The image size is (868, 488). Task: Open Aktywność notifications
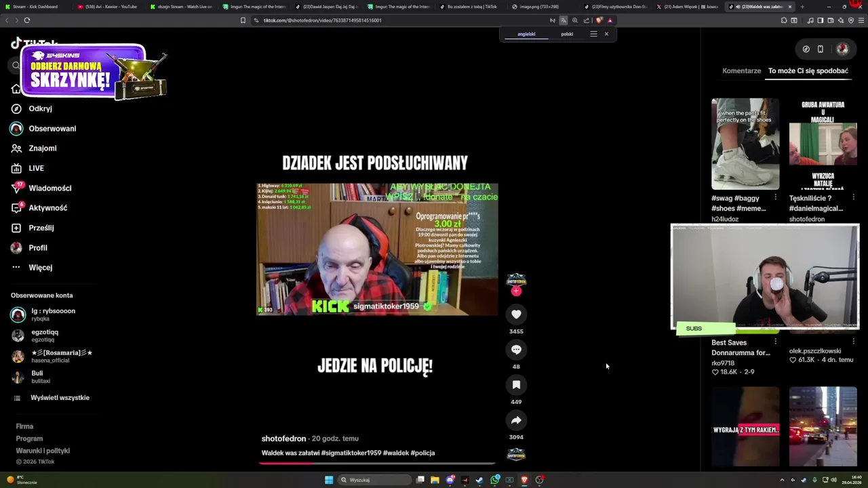(x=47, y=208)
